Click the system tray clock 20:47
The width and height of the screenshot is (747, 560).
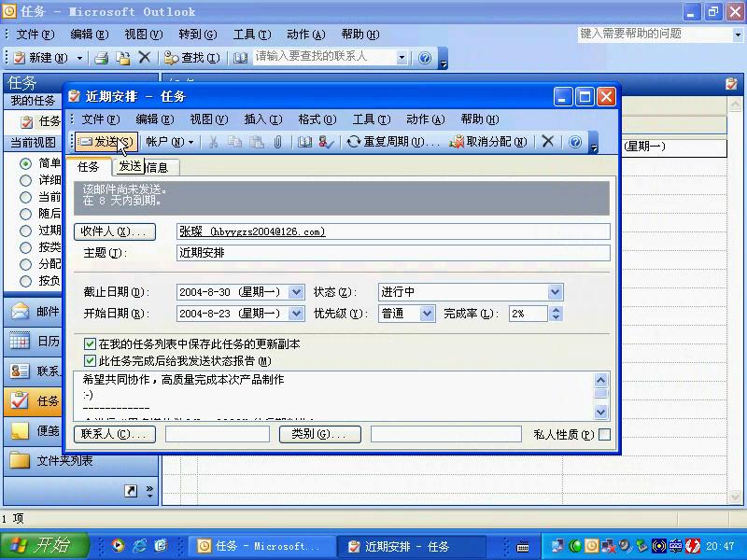point(720,546)
